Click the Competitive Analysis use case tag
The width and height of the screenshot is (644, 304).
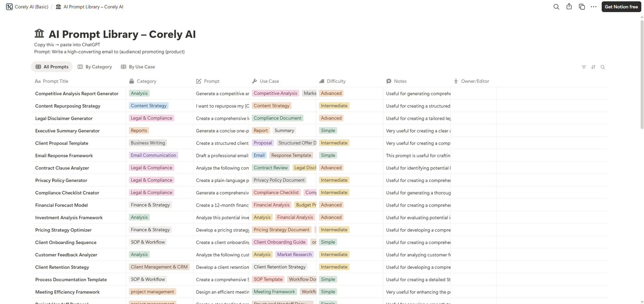(275, 93)
